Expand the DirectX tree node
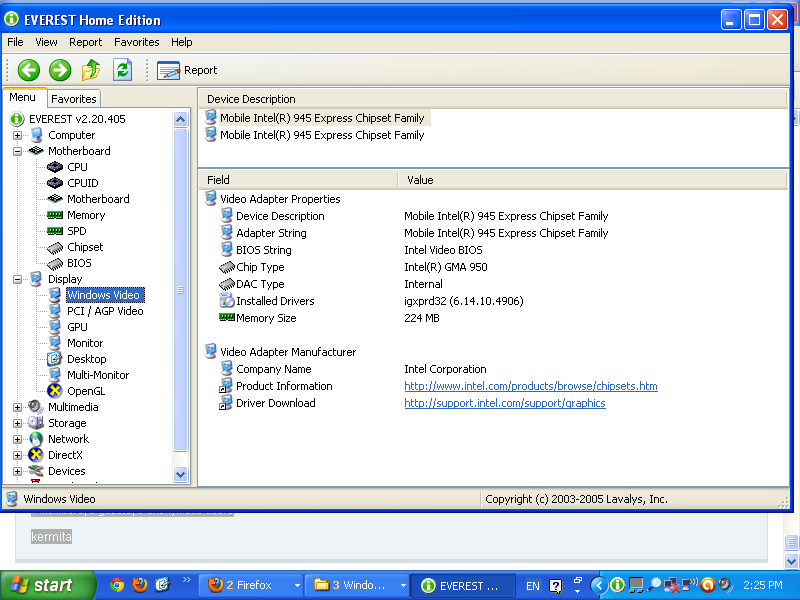The width and height of the screenshot is (800, 600). point(17,455)
